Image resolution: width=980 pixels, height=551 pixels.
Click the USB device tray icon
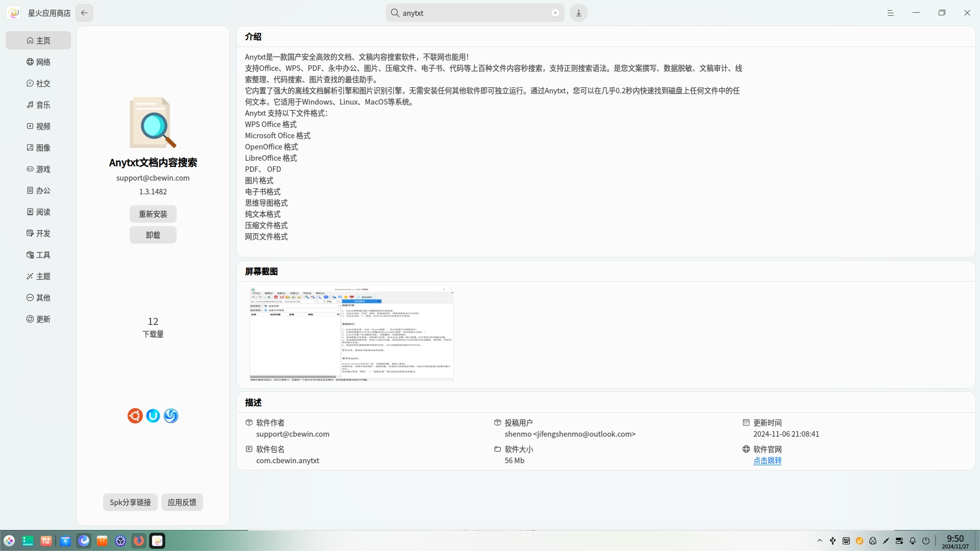coord(833,541)
